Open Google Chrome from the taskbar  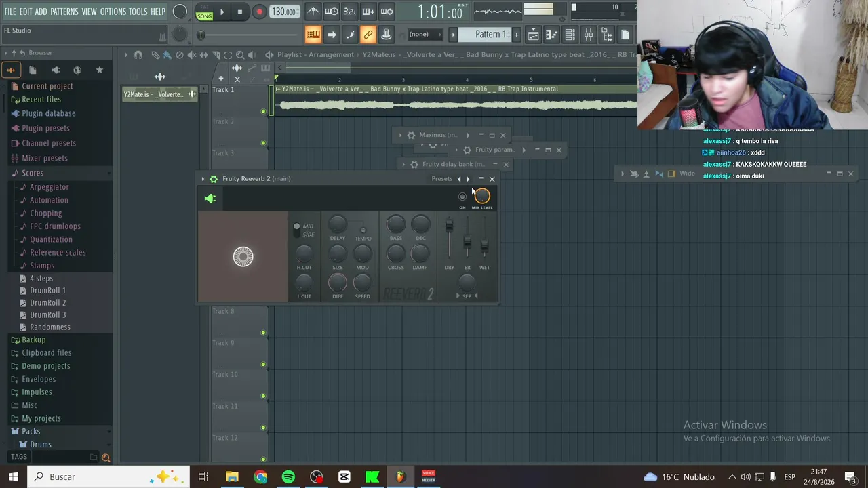(x=260, y=477)
